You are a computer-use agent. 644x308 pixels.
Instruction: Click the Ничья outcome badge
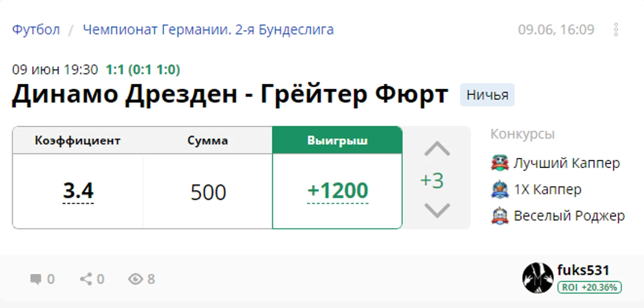point(487,95)
